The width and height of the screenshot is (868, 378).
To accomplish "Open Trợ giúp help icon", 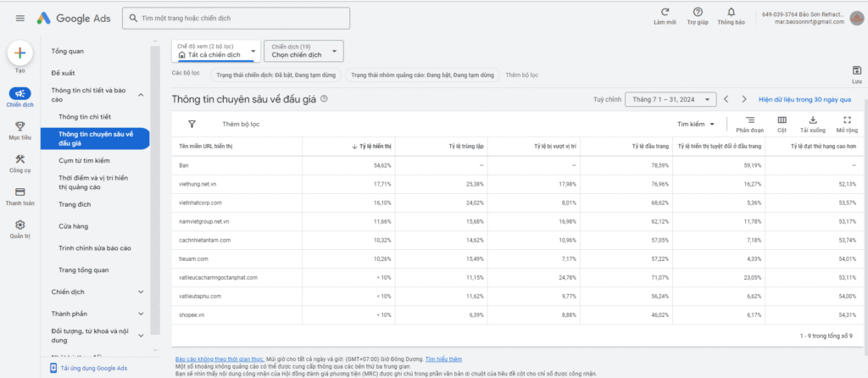I will pos(698,12).
